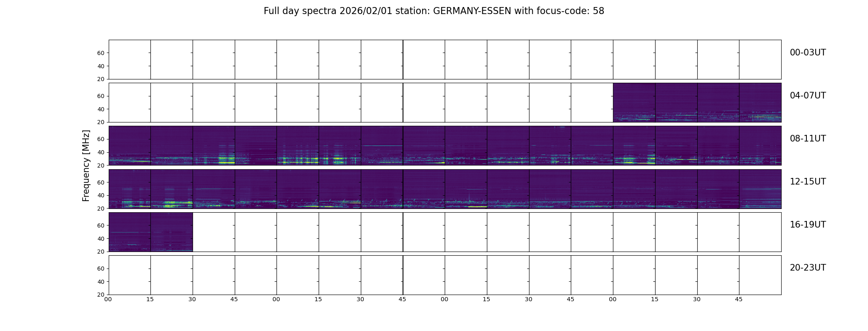Click the 60 tick of the 08-11UT row
Image resolution: width=868 pixels, height=331 pixels.
(x=100, y=139)
